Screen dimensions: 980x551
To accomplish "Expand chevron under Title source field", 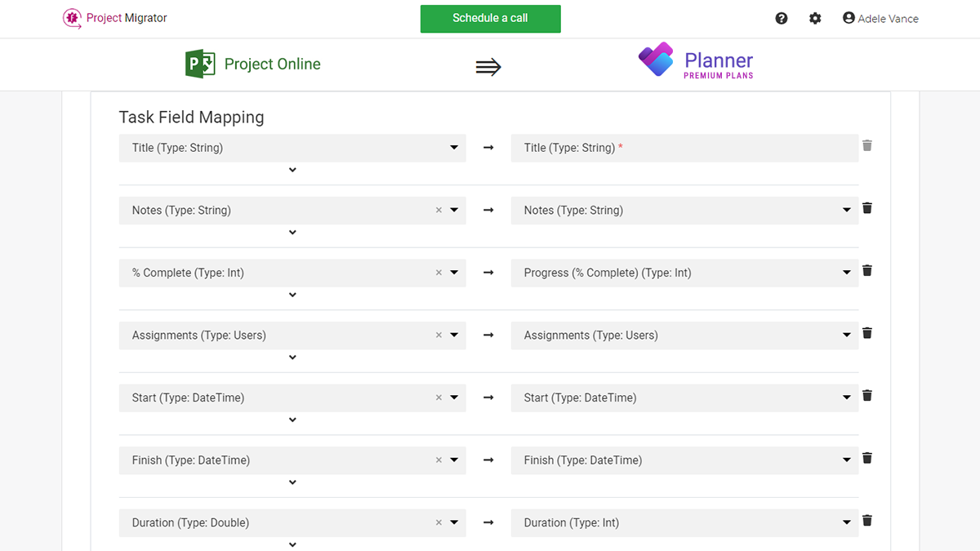I will click(292, 171).
